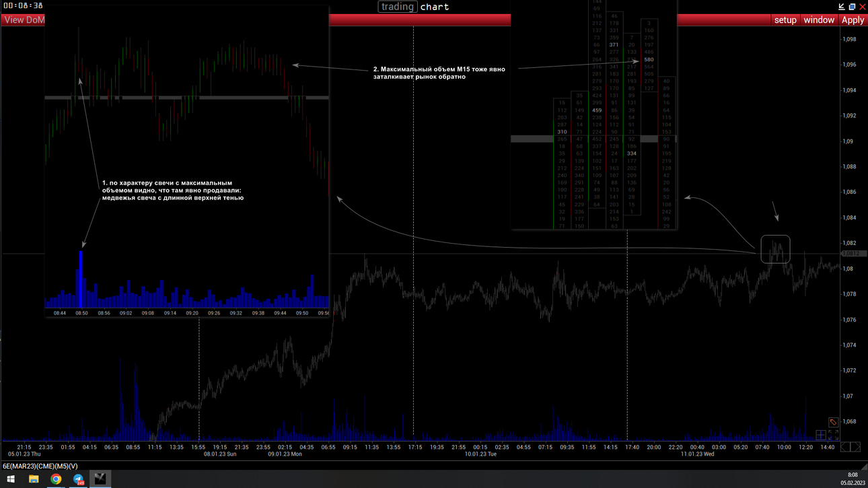Toggle the crosshair cursor icon
Screen dimensions: 868x488
(x=821, y=435)
